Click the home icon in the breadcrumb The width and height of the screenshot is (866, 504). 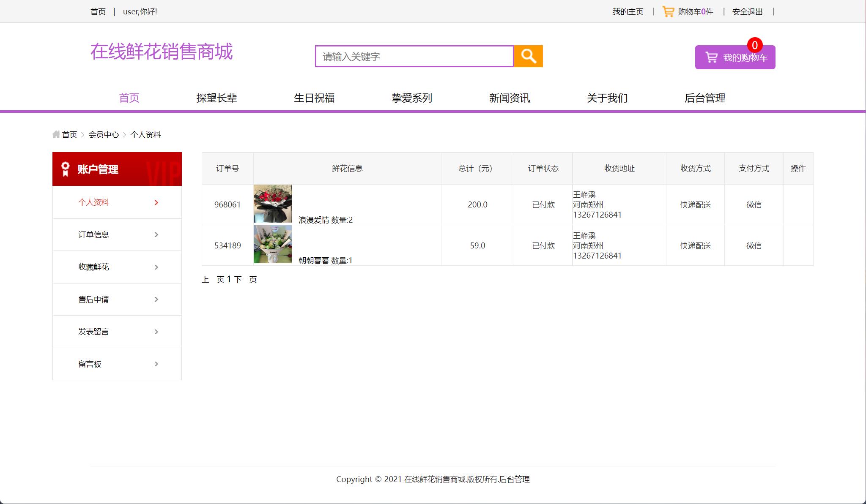click(56, 134)
